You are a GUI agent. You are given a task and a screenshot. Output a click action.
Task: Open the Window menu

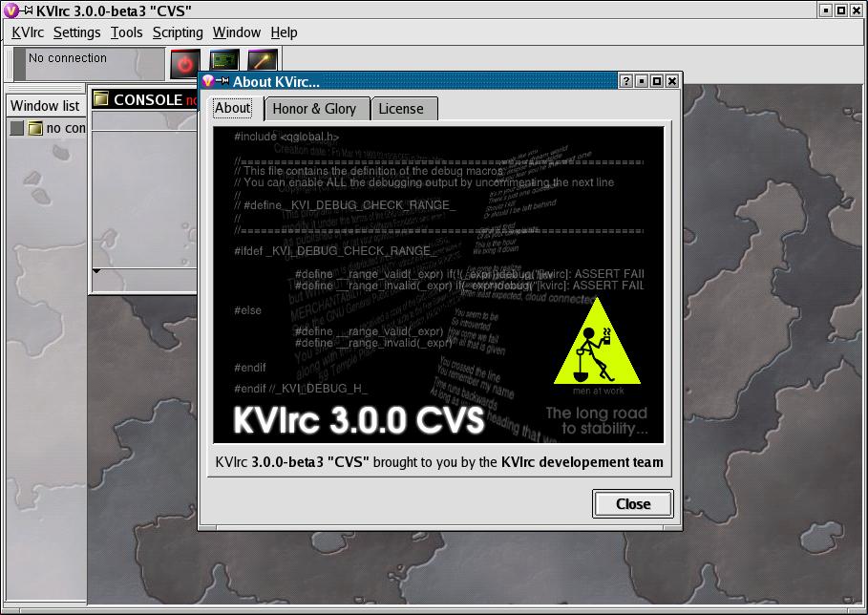coord(237,32)
